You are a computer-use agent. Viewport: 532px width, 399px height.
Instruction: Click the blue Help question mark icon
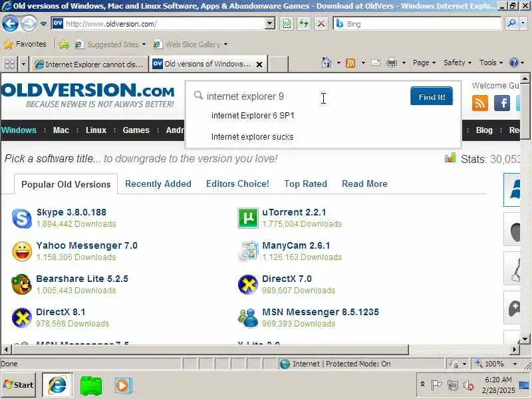pyautogui.click(x=514, y=63)
